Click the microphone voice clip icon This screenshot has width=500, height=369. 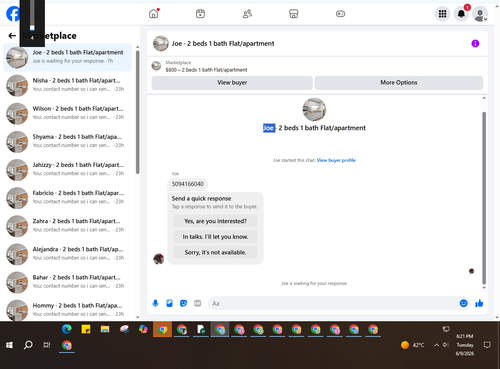click(x=155, y=303)
